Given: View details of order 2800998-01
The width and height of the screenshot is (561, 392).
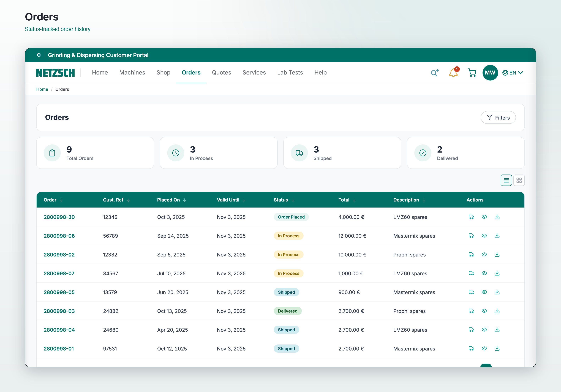Looking at the screenshot, I should click(484, 348).
